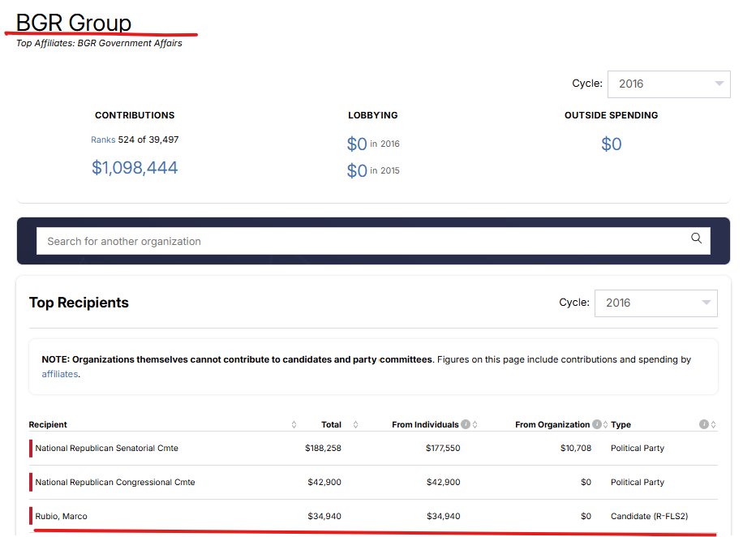
Task: Click the info icon at the Type column edge
Action: pyautogui.click(x=703, y=423)
